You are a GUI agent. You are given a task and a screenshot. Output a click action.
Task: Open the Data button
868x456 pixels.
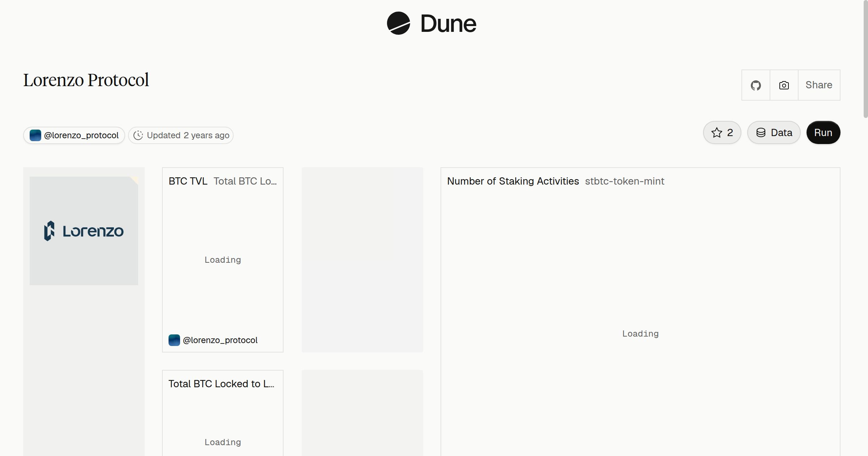pos(774,132)
